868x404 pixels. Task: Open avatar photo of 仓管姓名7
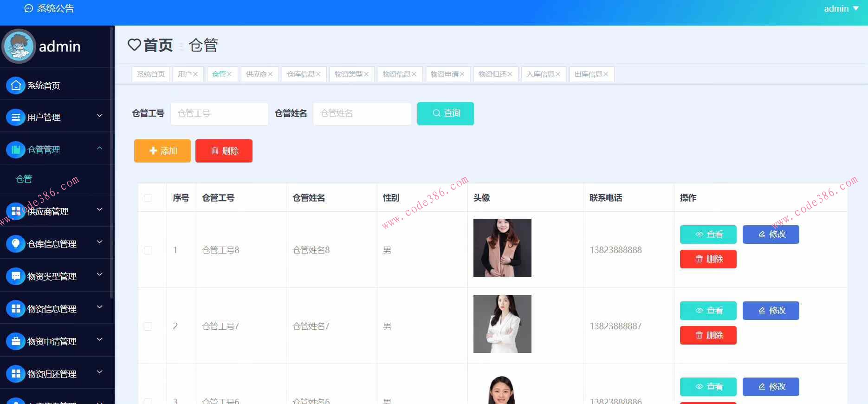point(502,324)
